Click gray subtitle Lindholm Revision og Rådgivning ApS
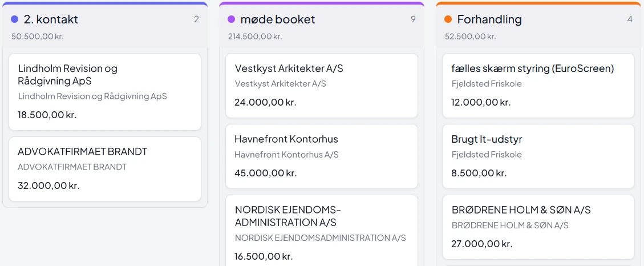644x266 pixels. (93, 96)
